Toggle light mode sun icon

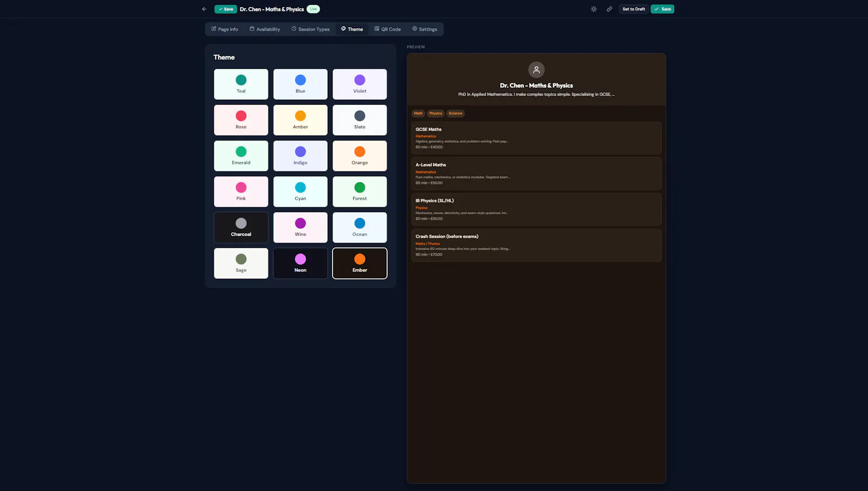[593, 9]
